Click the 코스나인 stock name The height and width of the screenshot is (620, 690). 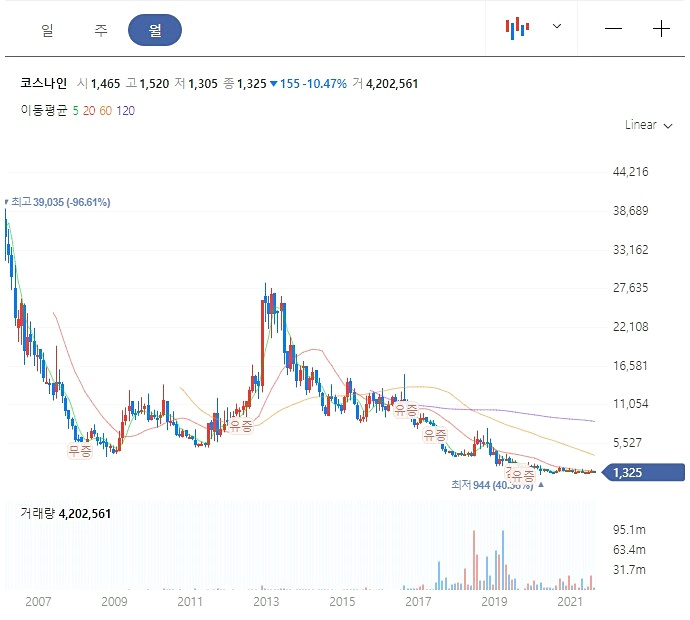pos(44,83)
